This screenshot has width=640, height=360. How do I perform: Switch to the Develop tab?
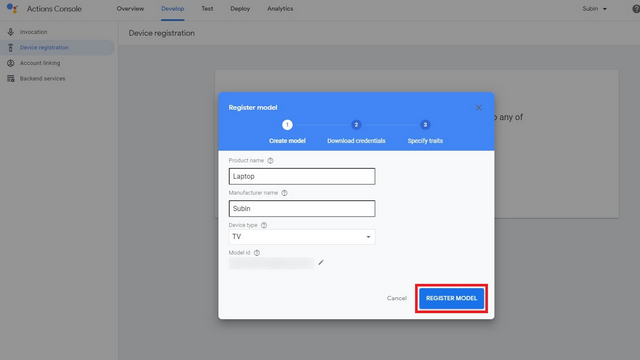[172, 9]
